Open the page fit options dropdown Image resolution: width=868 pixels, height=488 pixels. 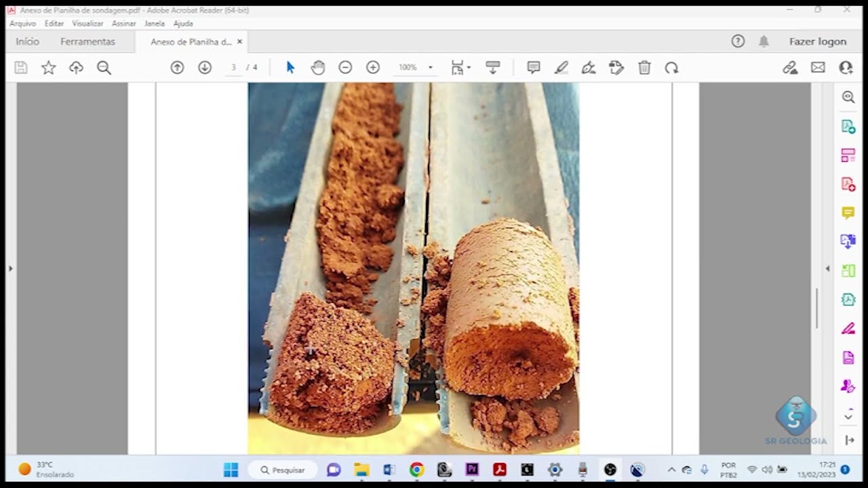coord(461,68)
